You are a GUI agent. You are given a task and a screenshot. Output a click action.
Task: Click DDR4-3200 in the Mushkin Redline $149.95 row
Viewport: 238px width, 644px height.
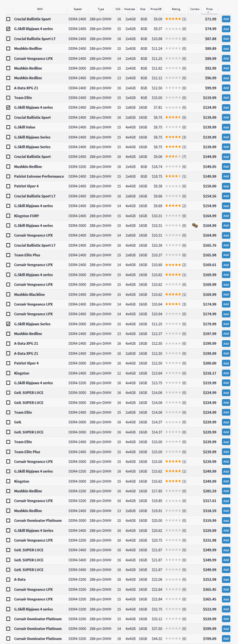(x=77, y=167)
